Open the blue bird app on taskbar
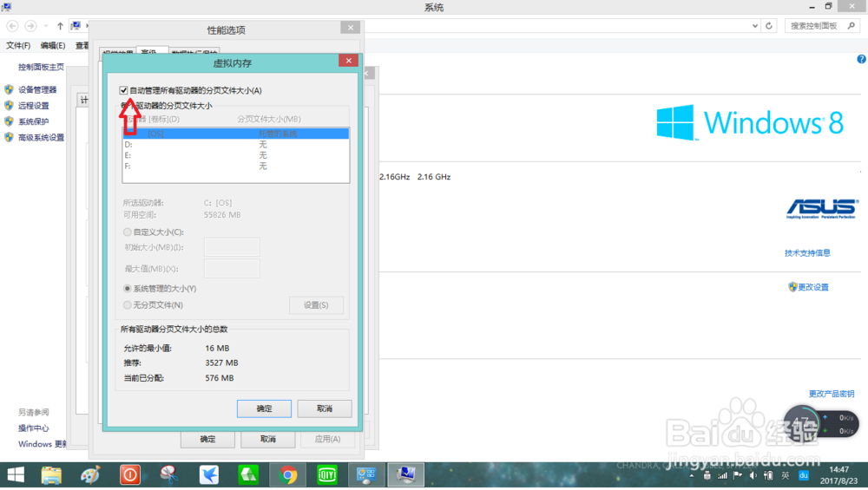The width and height of the screenshot is (868, 490). click(x=209, y=475)
